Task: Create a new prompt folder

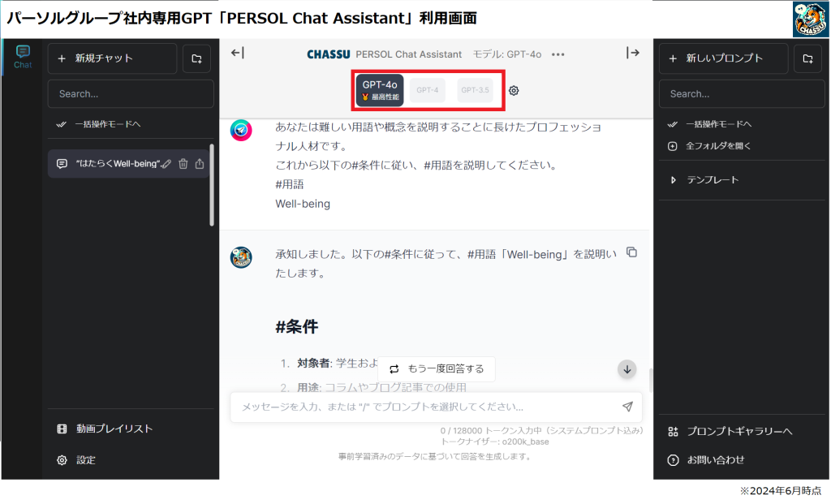Action: click(x=807, y=58)
